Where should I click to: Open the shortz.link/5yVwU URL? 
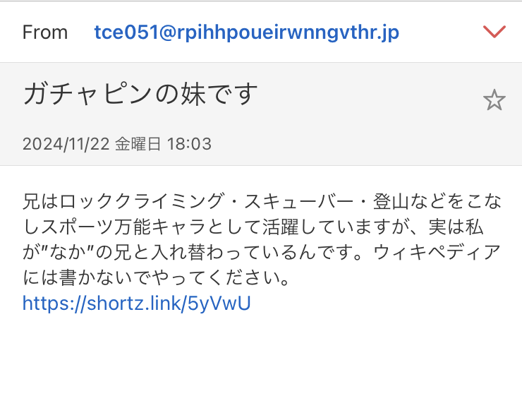136,303
